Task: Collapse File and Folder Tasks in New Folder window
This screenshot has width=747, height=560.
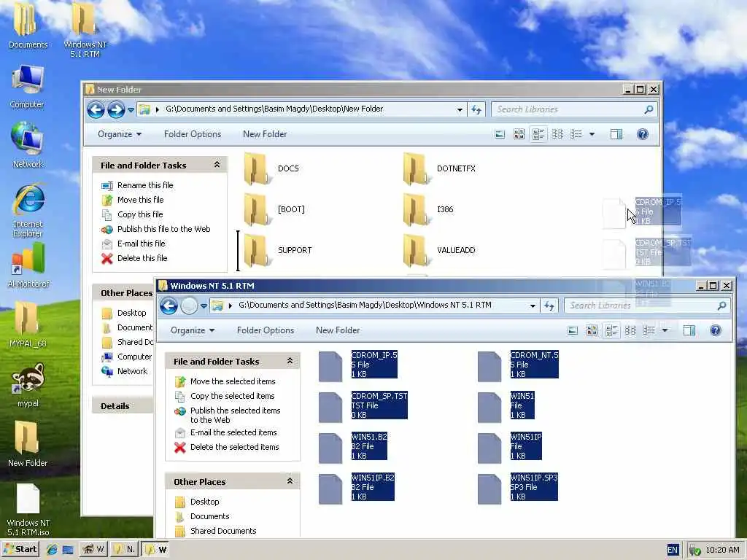Action: pos(217,165)
